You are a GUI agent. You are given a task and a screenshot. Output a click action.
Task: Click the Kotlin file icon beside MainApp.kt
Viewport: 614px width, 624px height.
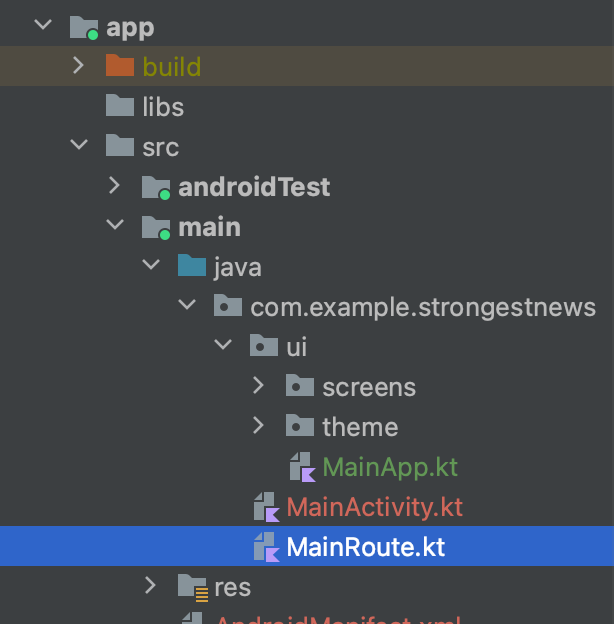point(302,467)
